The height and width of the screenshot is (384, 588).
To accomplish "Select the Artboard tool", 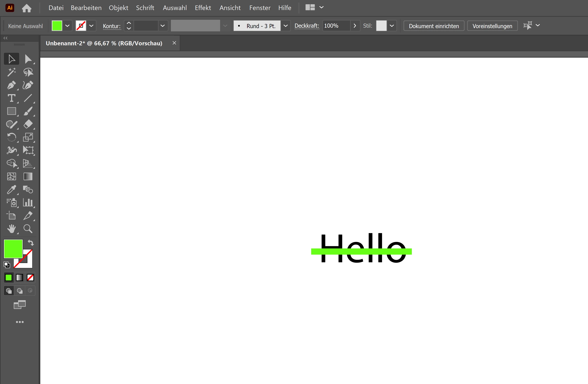I will (11, 216).
